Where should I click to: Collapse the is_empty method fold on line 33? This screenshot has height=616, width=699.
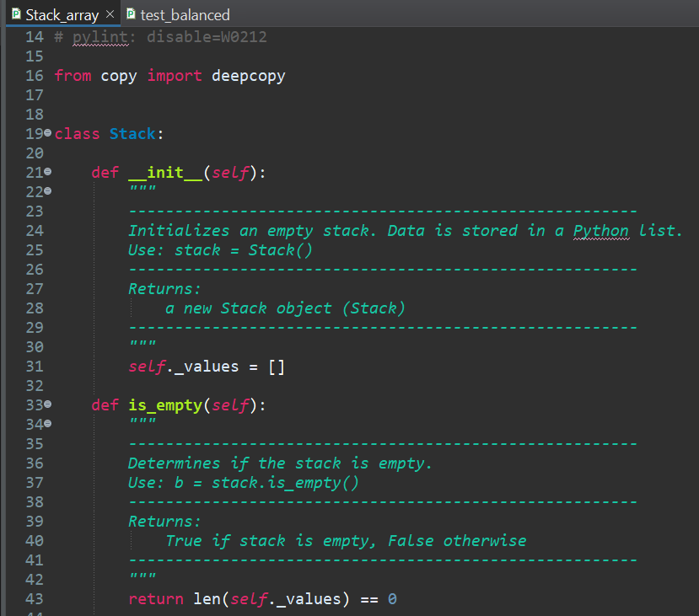[48, 404]
